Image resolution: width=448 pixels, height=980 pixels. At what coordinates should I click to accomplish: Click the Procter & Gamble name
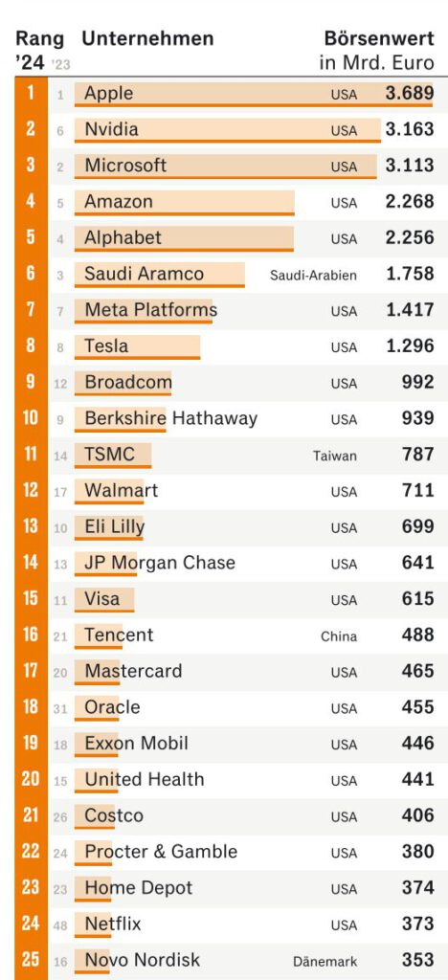(161, 851)
